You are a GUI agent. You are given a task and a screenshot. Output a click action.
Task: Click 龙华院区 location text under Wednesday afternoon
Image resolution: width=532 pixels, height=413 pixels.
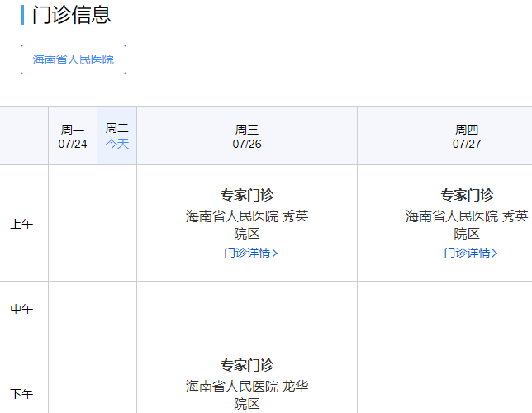click(247, 395)
